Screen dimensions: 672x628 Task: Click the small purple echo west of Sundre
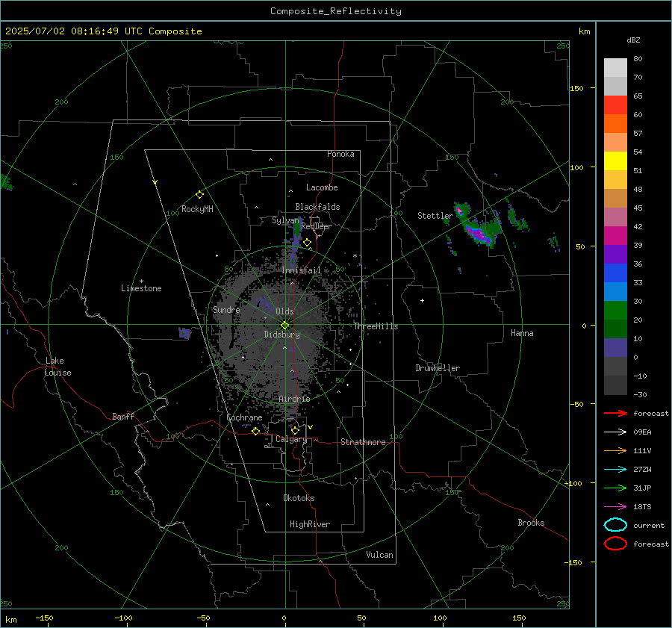tap(184, 333)
